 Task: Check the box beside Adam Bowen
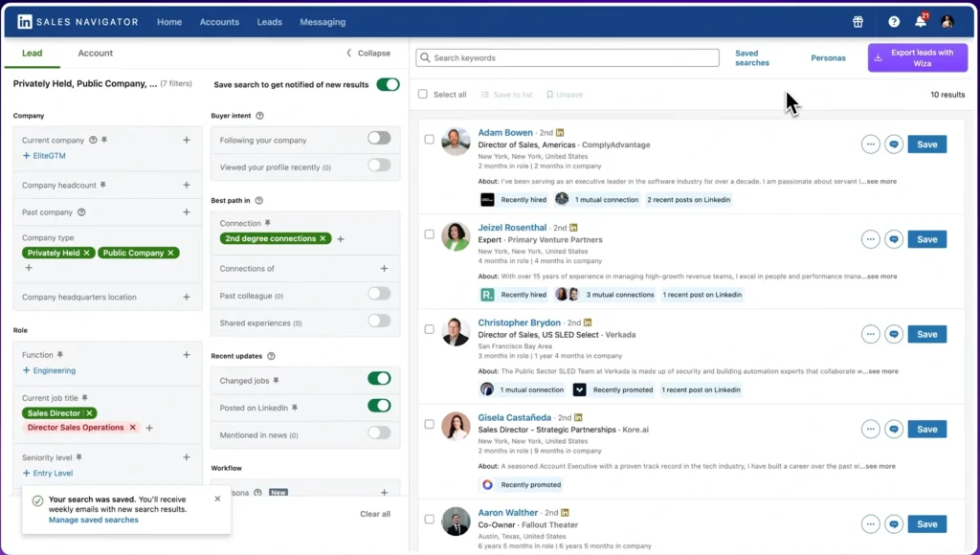(x=430, y=140)
